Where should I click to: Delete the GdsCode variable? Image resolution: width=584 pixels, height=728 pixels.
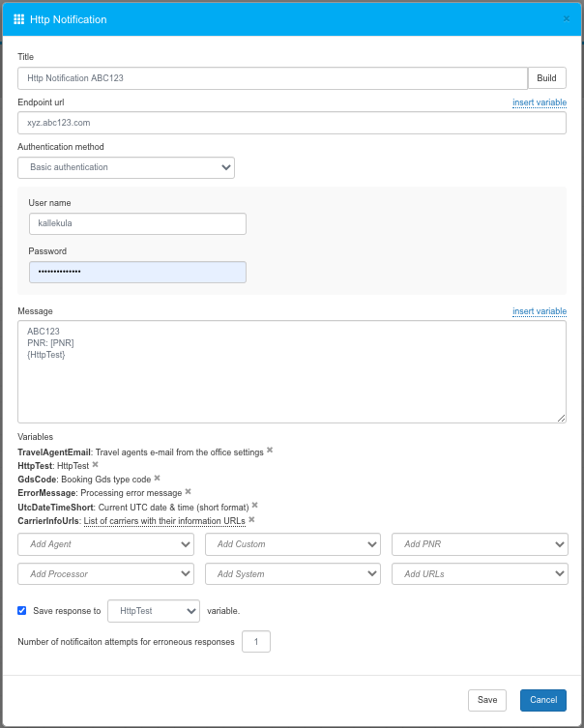(x=157, y=478)
